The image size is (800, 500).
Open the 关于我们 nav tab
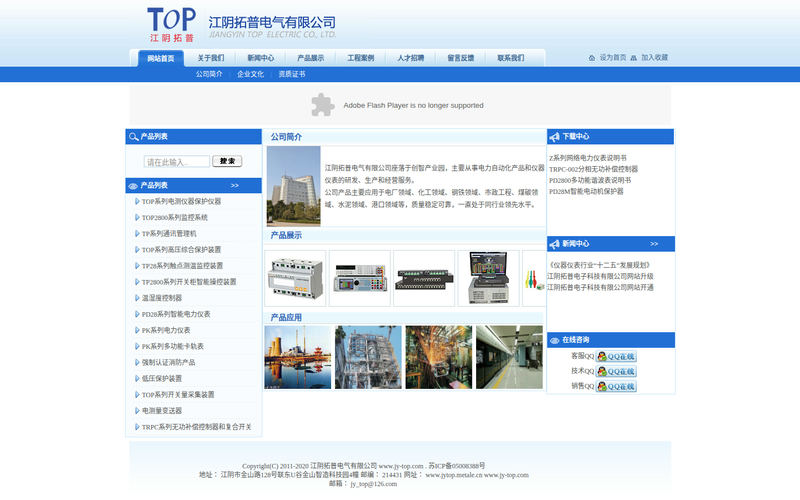pyautogui.click(x=211, y=58)
